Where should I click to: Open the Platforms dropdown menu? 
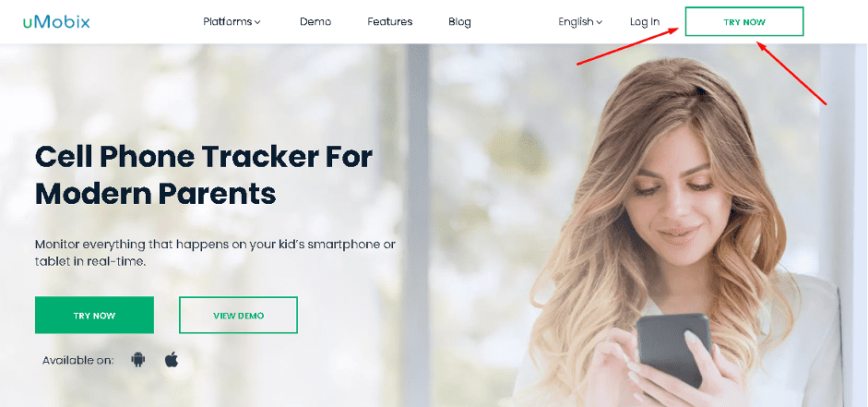(232, 21)
